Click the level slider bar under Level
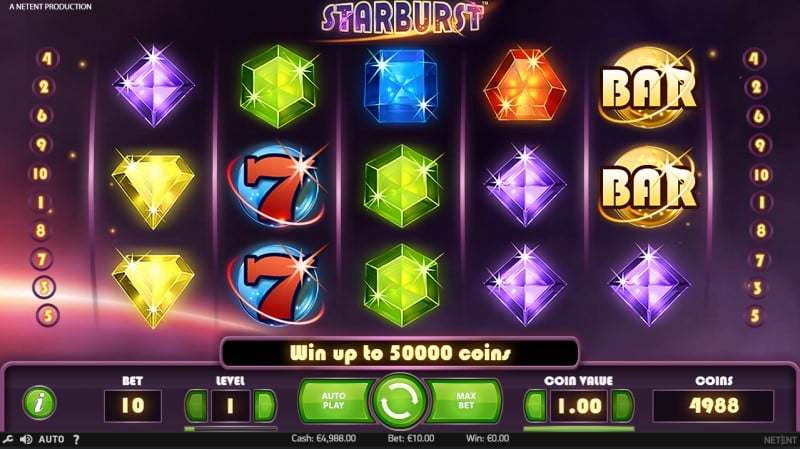Image resolution: width=800 pixels, height=449 pixels. [x=231, y=429]
